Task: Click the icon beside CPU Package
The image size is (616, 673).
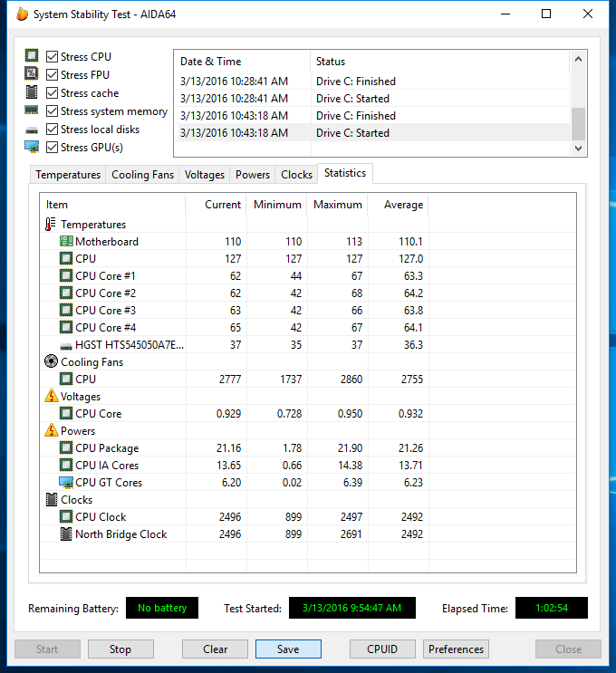Action: coord(66,447)
